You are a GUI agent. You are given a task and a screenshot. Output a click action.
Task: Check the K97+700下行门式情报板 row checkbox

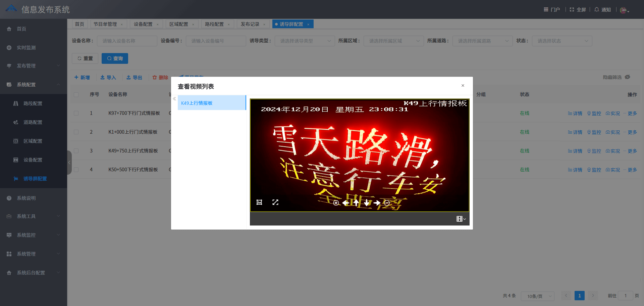[x=76, y=113]
